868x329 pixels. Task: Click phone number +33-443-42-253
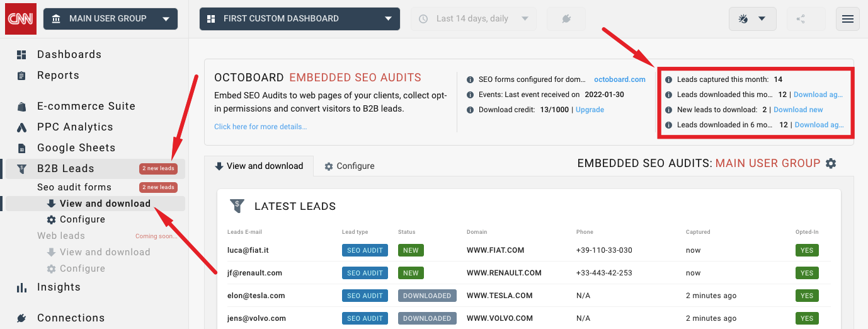pyautogui.click(x=604, y=273)
